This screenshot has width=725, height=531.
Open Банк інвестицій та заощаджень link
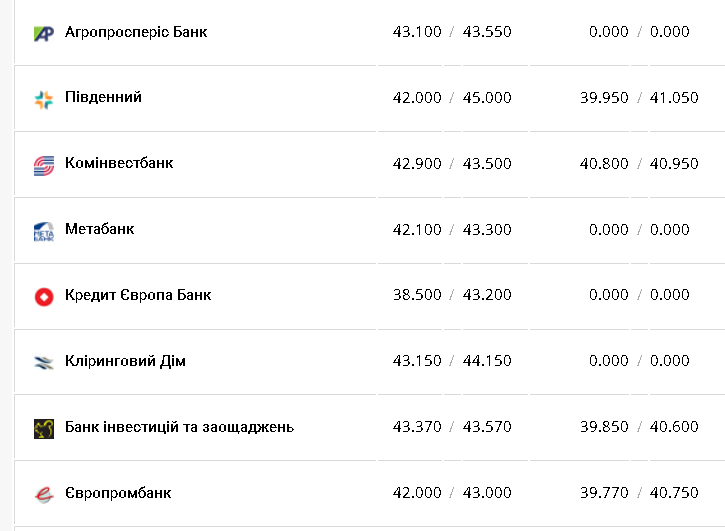179,427
